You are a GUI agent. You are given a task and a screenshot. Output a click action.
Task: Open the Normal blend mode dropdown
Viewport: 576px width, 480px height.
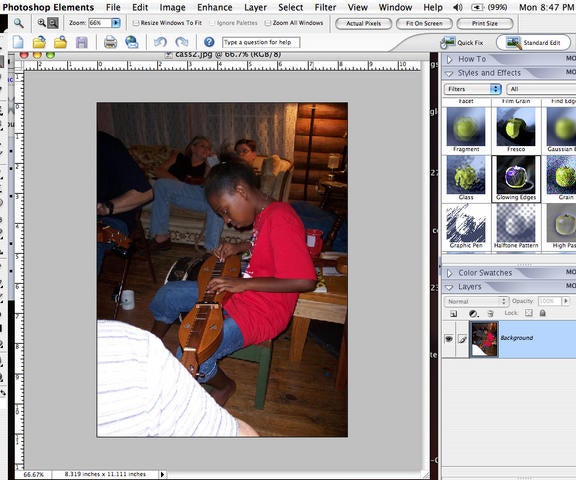(476, 302)
